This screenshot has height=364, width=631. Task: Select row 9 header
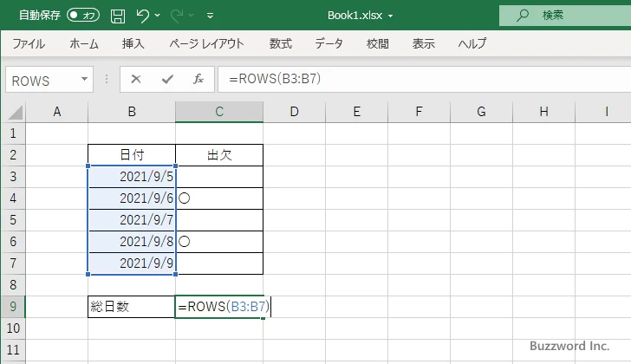click(x=13, y=307)
